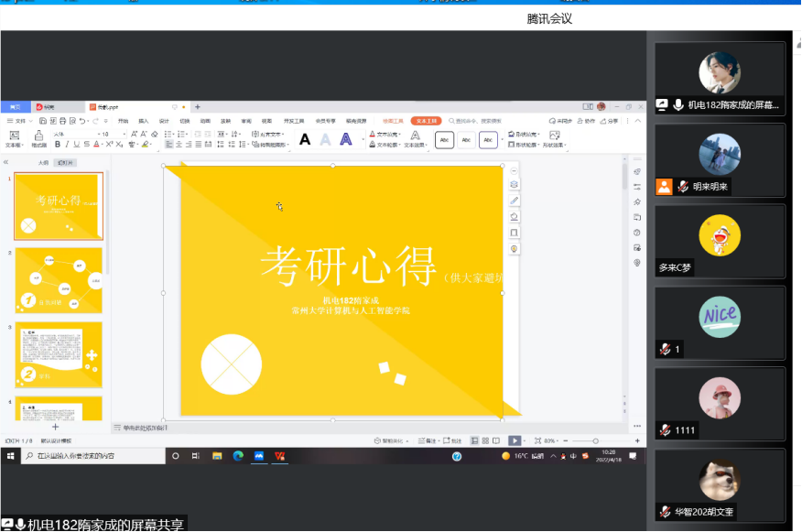Start slideshow with the play icon
802x532 pixels.
(x=515, y=440)
